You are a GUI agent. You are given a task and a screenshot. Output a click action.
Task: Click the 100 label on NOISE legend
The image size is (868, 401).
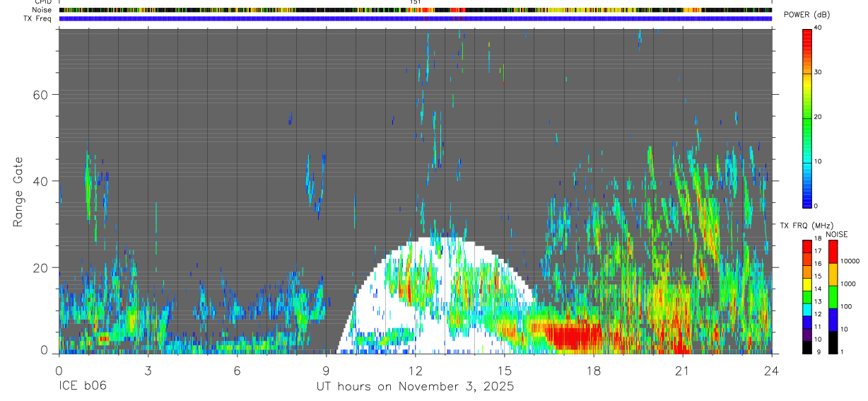(x=845, y=306)
